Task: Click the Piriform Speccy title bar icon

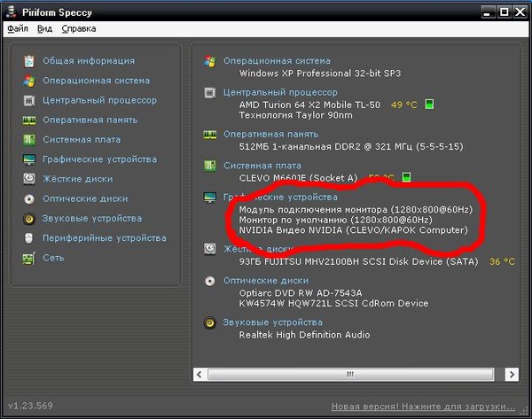Action: pyautogui.click(x=12, y=12)
